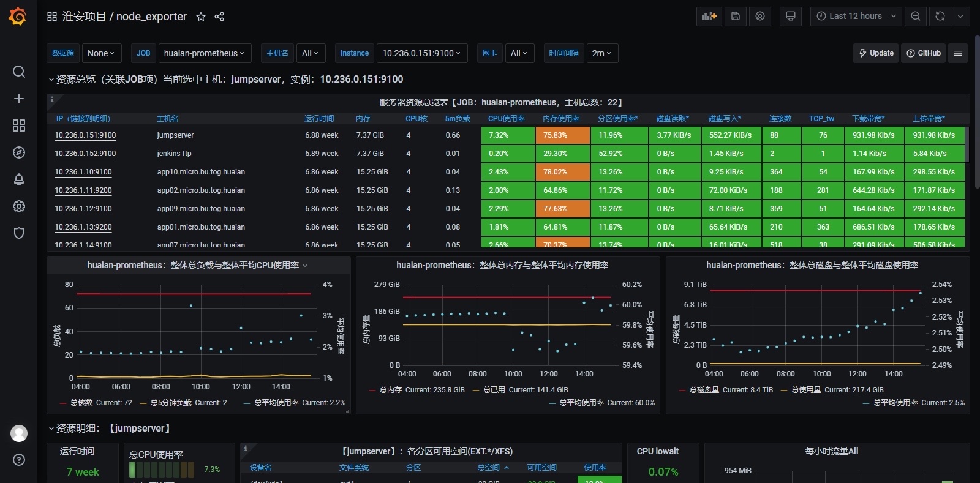
Task: Sort table by 连接数 column
Action: point(780,119)
